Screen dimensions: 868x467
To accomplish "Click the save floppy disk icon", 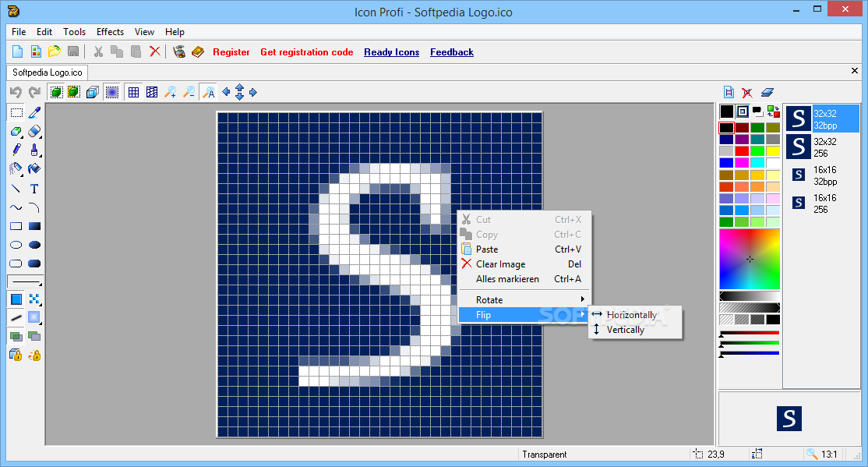I will pyautogui.click(x=72, y=51).
